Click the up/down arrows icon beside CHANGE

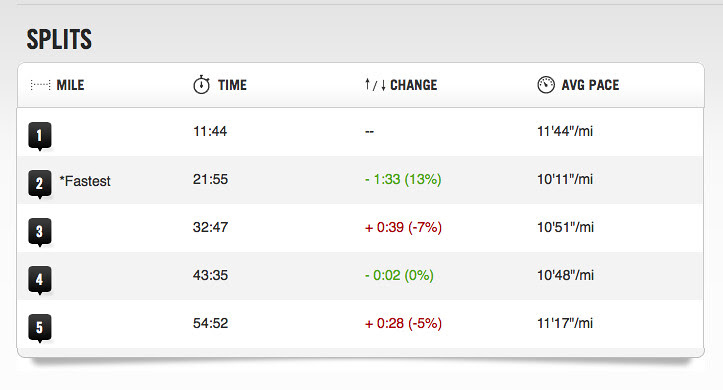375,85
